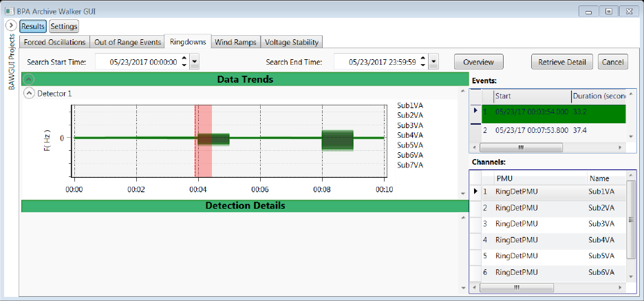Screen dimensions: 644x301
Task: Click the Sub5VA legend entry
Action: pyautogui.click(x=410, y=145)
